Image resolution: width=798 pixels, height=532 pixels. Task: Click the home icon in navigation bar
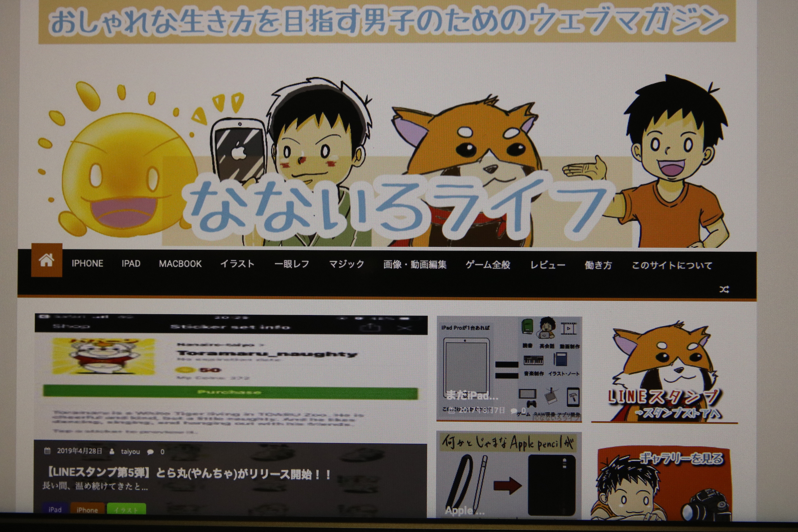pos(46,261)
